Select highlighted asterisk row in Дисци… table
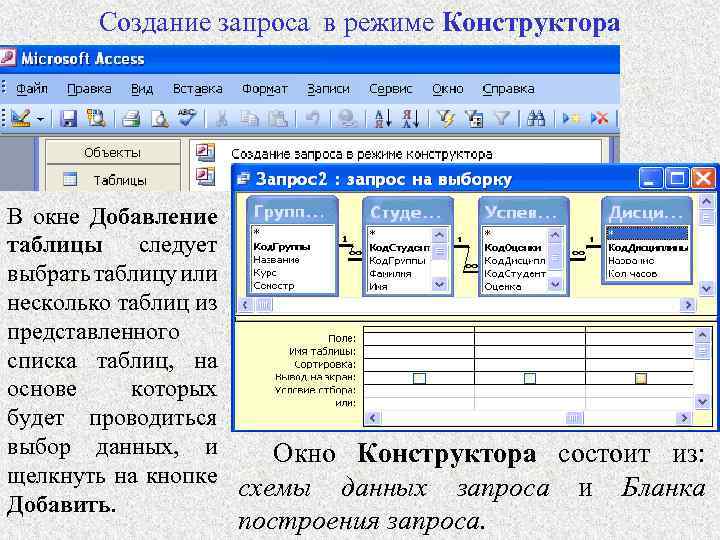The height and width of the screenshot is (540, 720). click(647, 233)
